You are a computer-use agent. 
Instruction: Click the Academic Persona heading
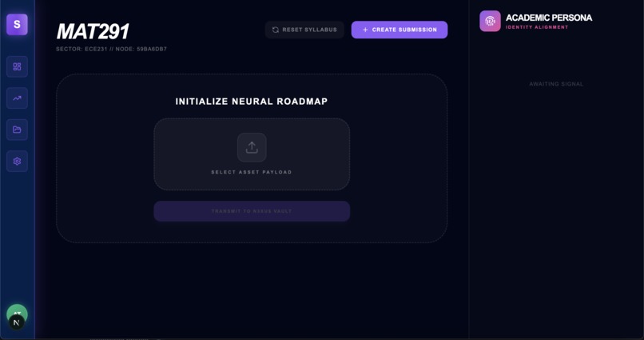click(549, 18)
